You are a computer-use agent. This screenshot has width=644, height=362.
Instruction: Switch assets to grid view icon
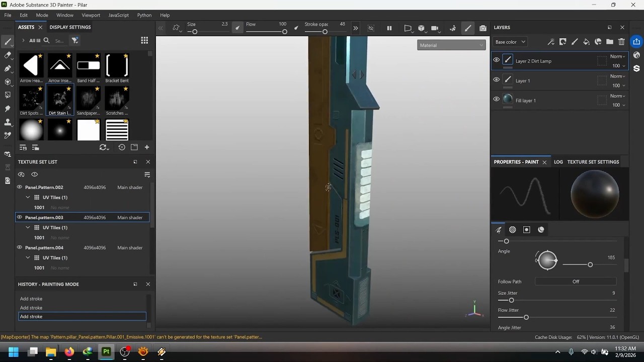click(144, 40)
